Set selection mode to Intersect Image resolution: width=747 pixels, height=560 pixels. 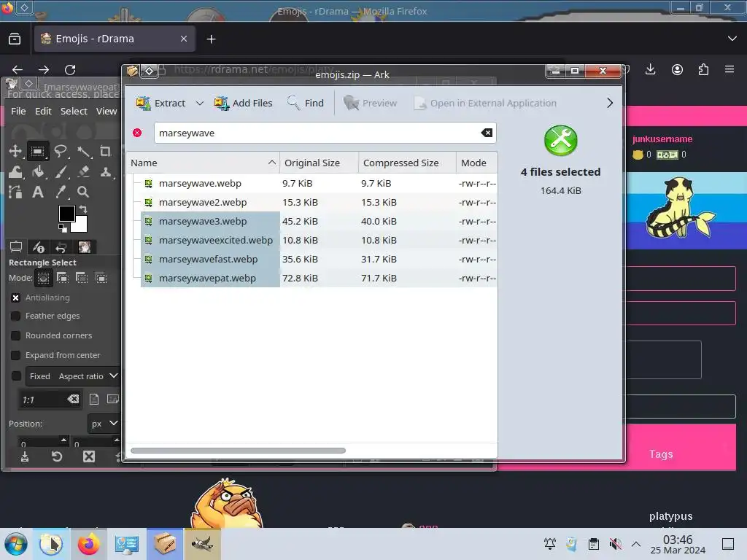pos(101,278)
